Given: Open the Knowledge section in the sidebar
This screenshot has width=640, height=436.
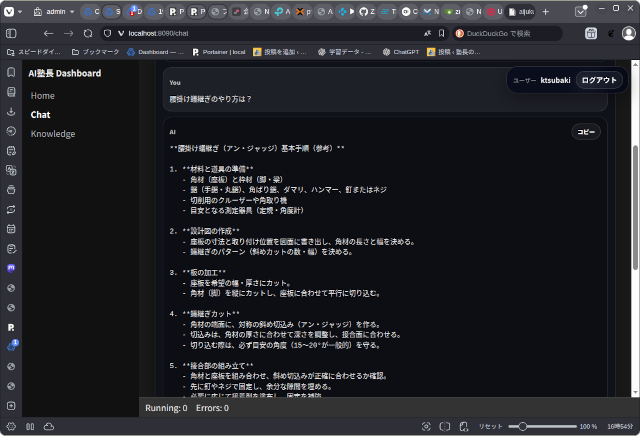Looking at the screenshot, I should (x=53, y=134).
